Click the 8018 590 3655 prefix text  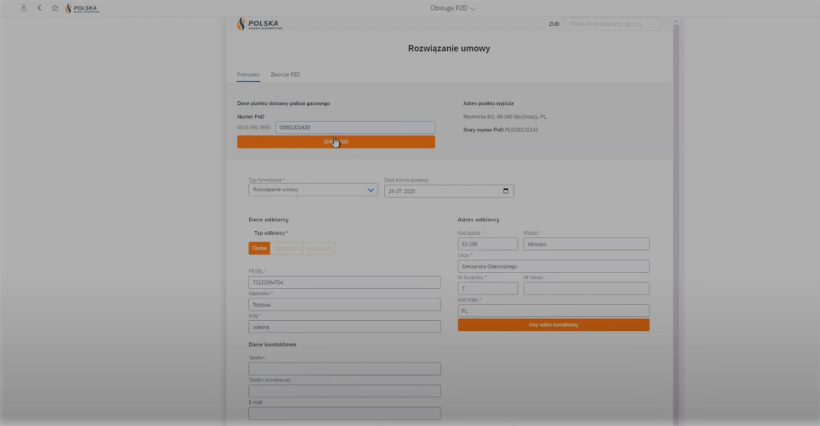(x=254, y=128)
